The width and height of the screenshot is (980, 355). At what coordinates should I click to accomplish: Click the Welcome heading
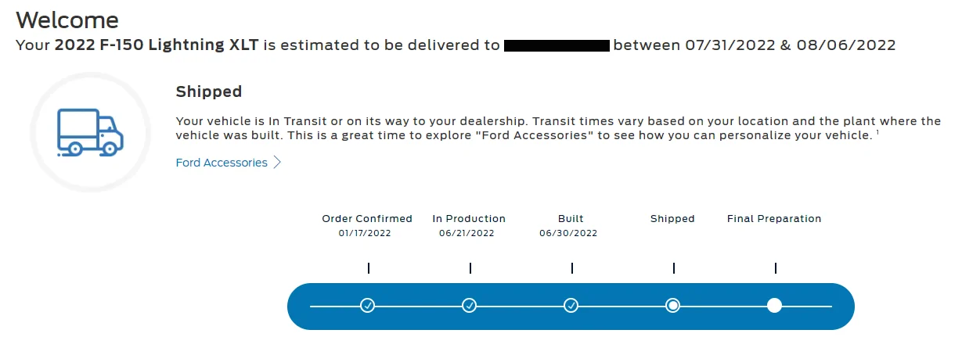point(67,20)
